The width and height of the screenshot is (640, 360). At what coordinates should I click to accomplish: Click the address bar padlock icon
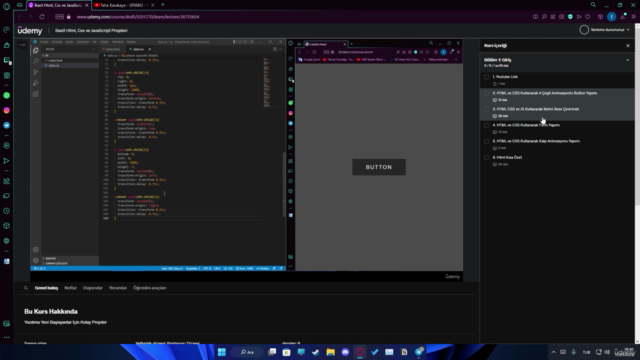[69, 17]
